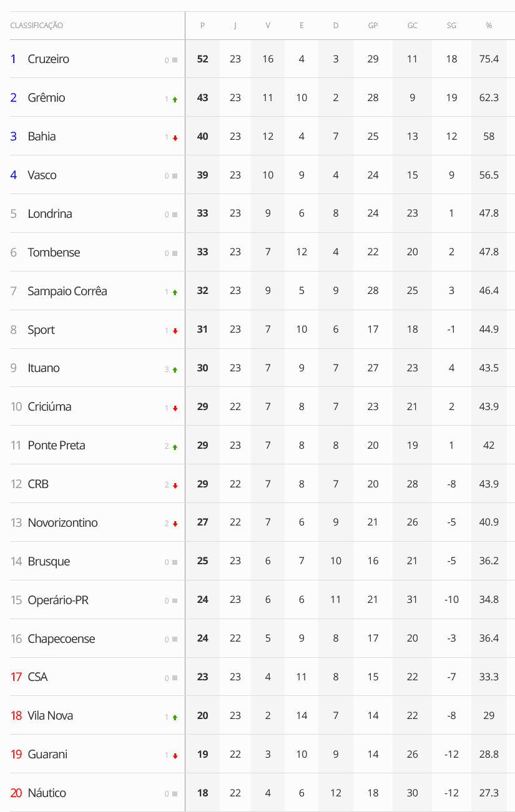Image resolution: width=515 pixels, height=812 pixels.
Task: Click the red down arrow beside Sport
Action: coord(175,331)
